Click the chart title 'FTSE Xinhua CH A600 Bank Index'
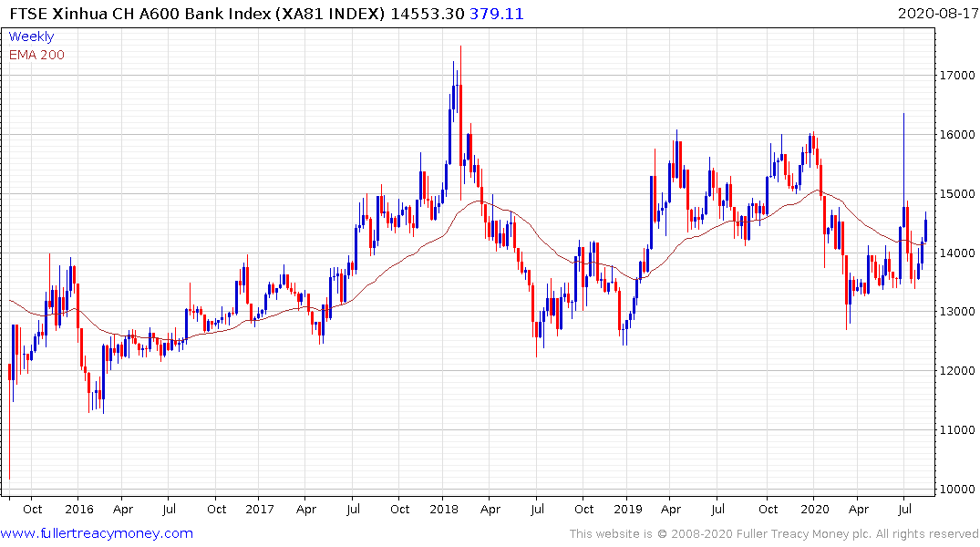The width and height of the screenshot is (980, 547). click(x=140, y=13)
